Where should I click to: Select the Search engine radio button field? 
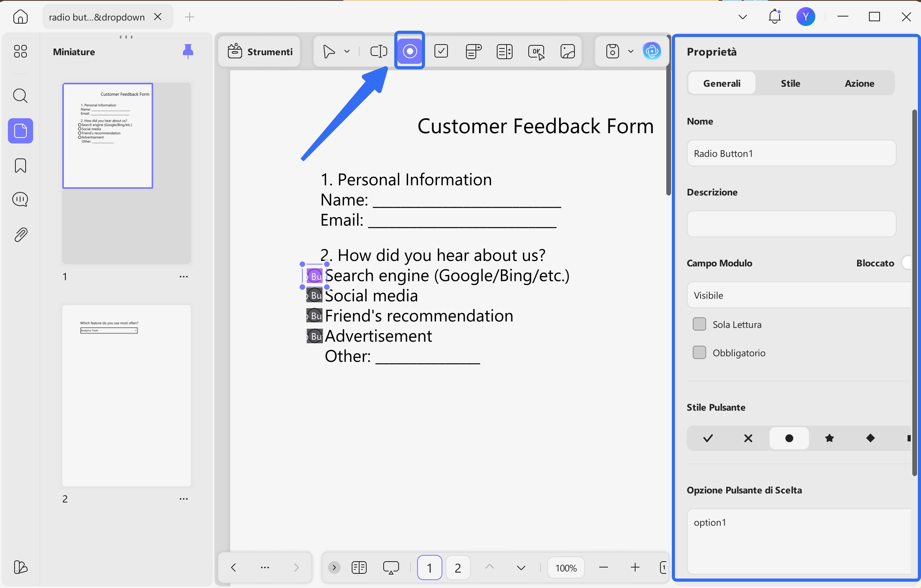coord(315,276)
